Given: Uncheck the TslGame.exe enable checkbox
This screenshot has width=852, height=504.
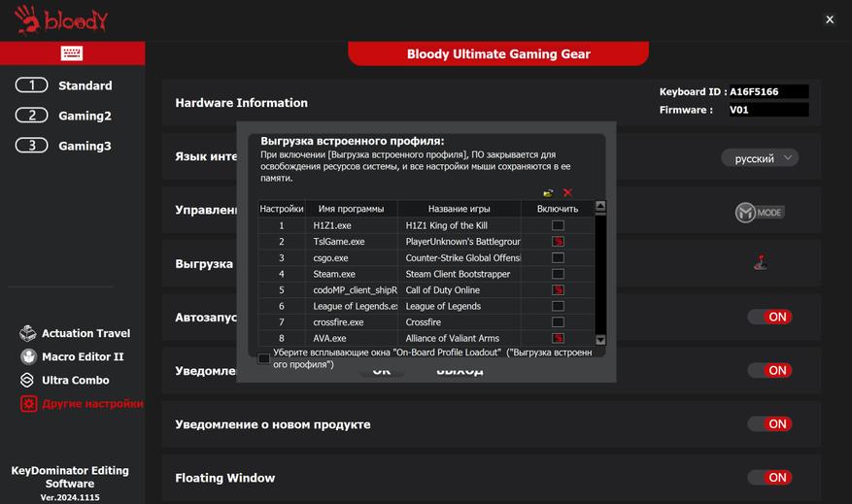Looking at the screenshot, I should point(558,241).
